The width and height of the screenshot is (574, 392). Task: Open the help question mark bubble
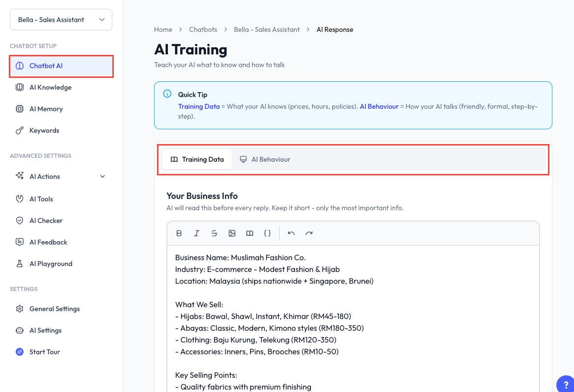pos(566,384)
